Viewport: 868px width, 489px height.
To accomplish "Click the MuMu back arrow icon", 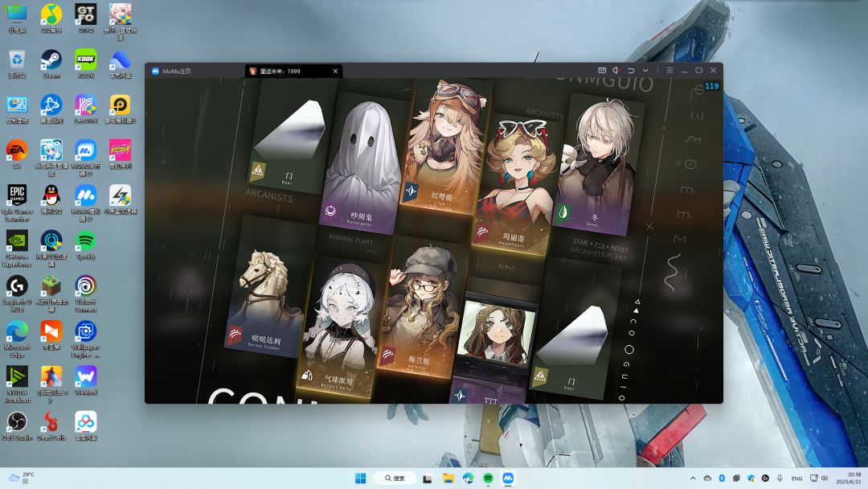I will [631, 70].
